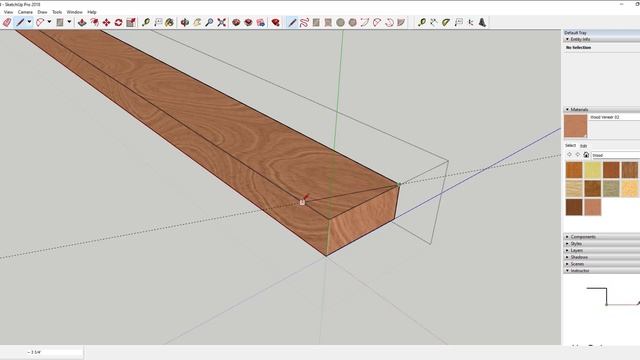Open the Arc tool dropdown arrow

[49, 22]
